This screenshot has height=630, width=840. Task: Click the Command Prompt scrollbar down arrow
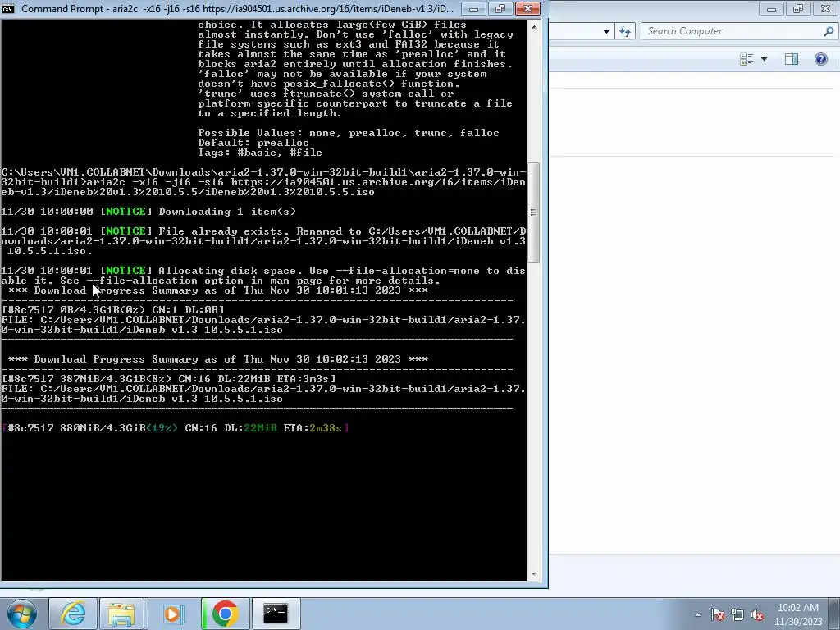pos(533,574)
